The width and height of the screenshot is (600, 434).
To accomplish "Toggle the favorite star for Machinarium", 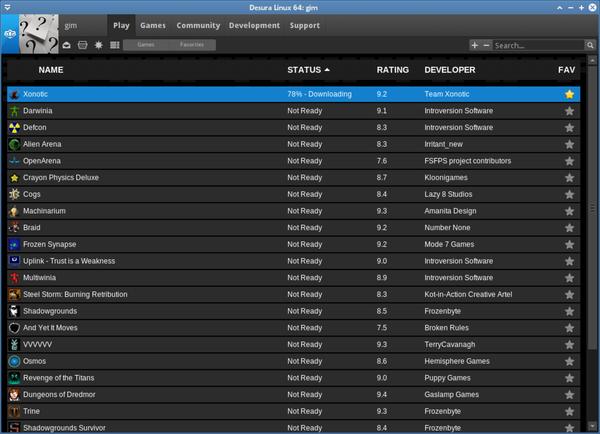I will tap(569, 211).
